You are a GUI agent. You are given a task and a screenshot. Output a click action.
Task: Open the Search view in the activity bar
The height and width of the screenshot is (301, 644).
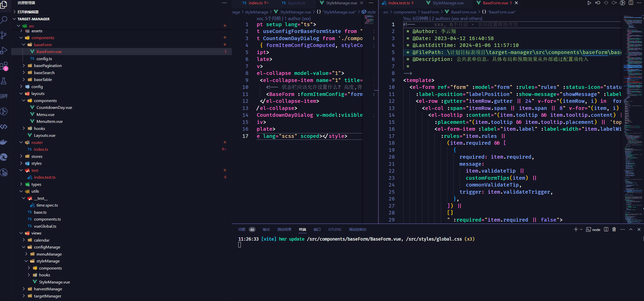tap(4, 20)
